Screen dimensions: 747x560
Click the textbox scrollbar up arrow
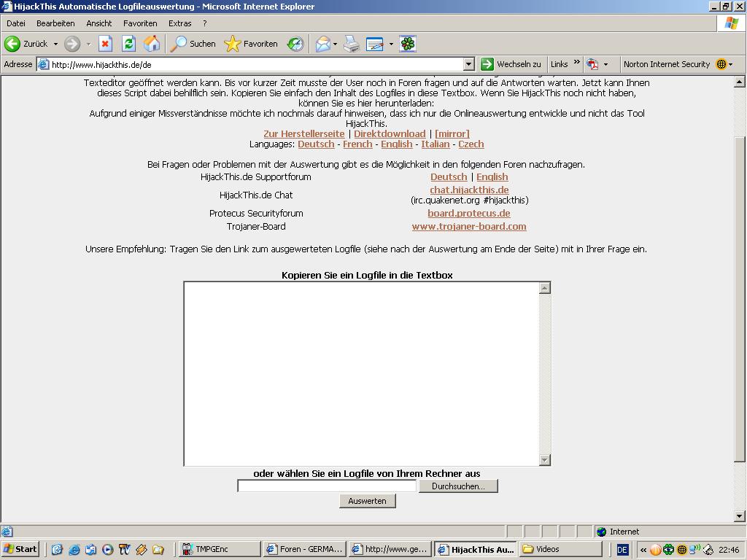point(544,287)
